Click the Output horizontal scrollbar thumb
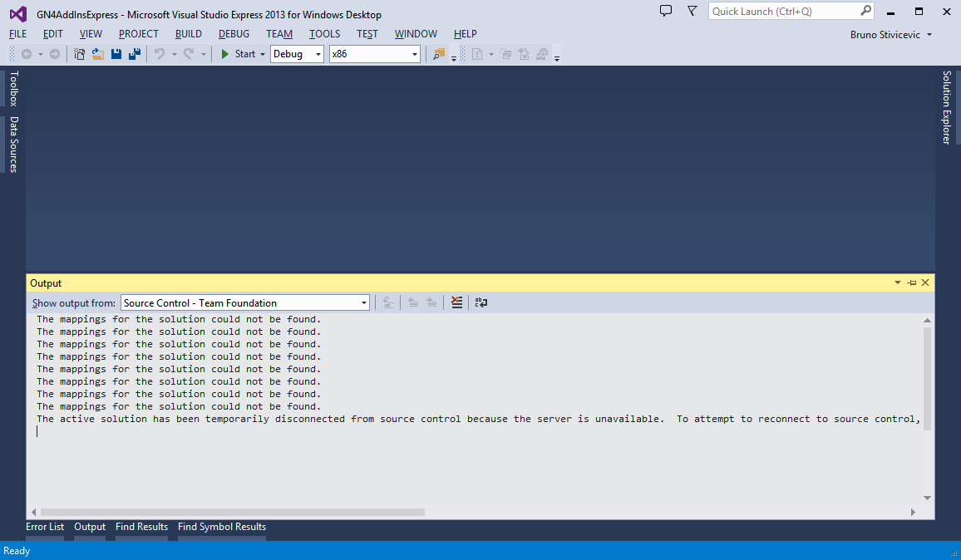This screenshot has height=560, width=961. [233, 512]
